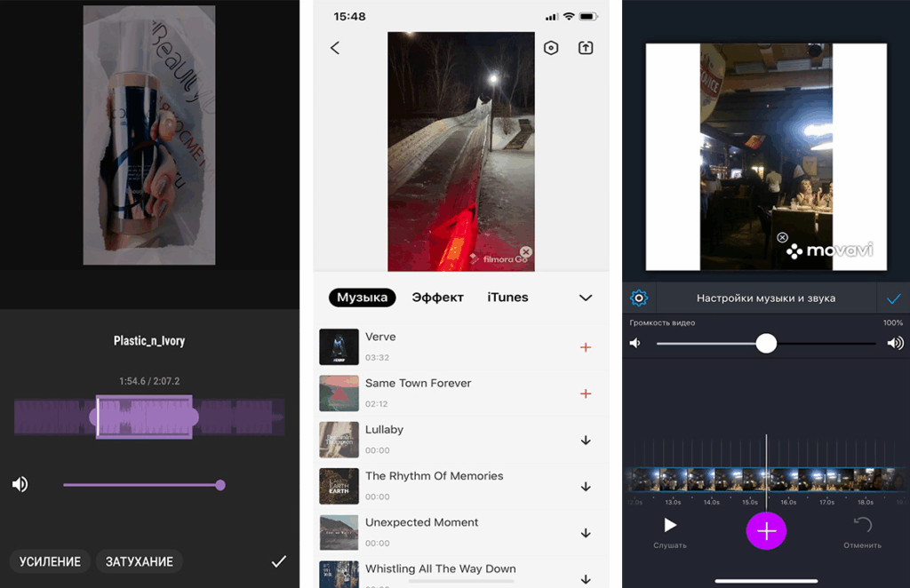Viewport: 910px width, 588px height.
Task: Tap The Rhythm Of Memories cover art
Action: coord(339,486)
